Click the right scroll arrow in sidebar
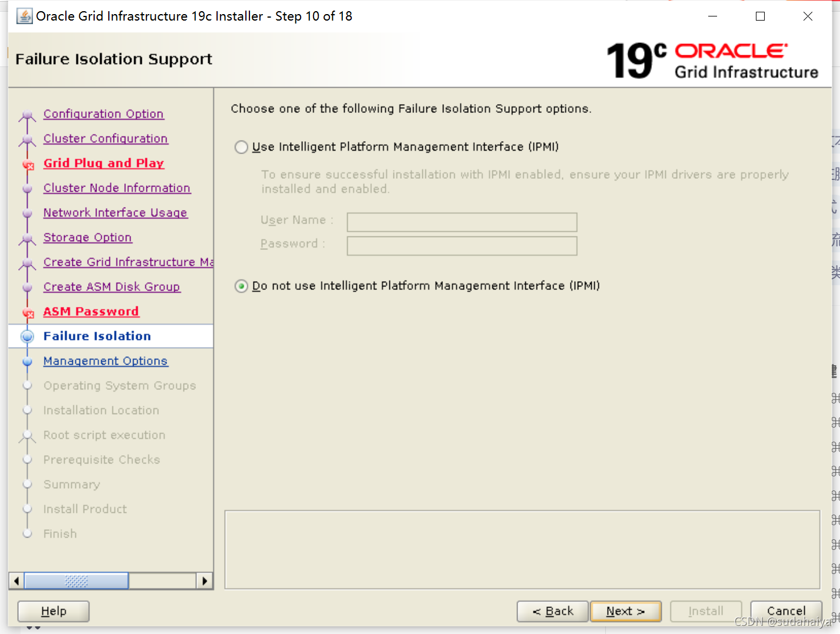The width and height of the screenshot is (840, 634). [204, 581]
